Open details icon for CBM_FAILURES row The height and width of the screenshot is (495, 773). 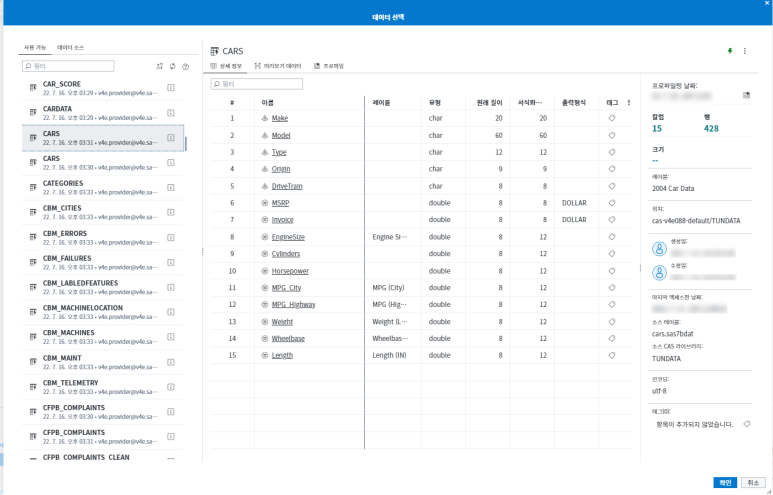tap(171, 262)
